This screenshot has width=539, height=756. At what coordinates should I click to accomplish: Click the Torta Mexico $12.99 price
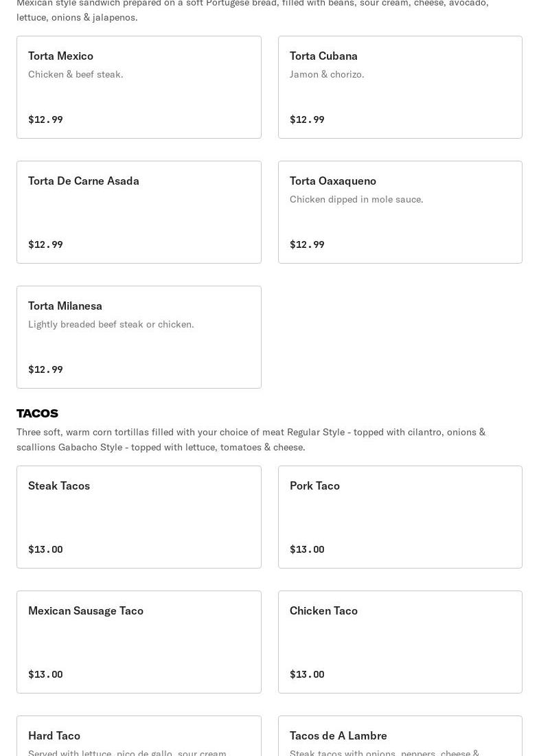pos(45,119)
